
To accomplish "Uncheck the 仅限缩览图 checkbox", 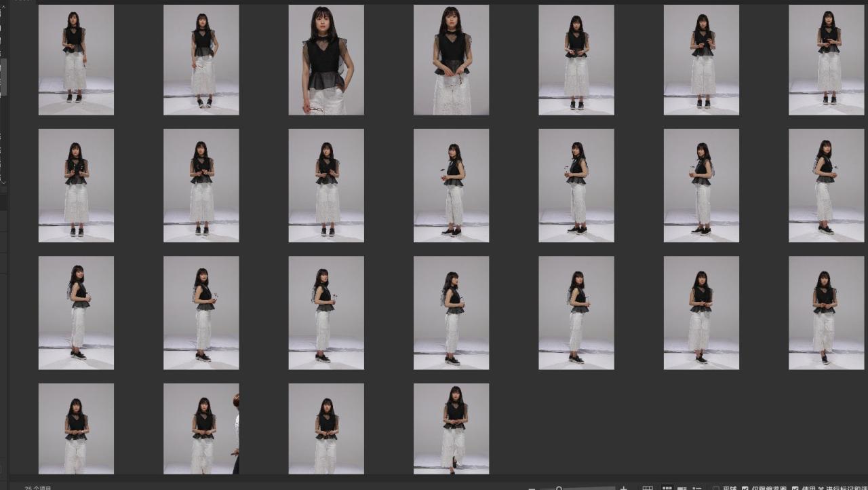I will click(745, 488).
